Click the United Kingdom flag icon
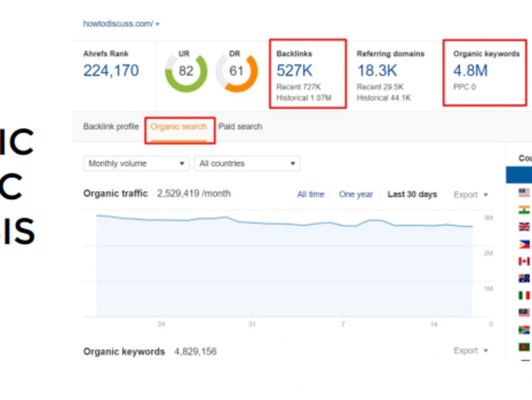Viewport: 532px width, 400px height. tap(524, 226)
